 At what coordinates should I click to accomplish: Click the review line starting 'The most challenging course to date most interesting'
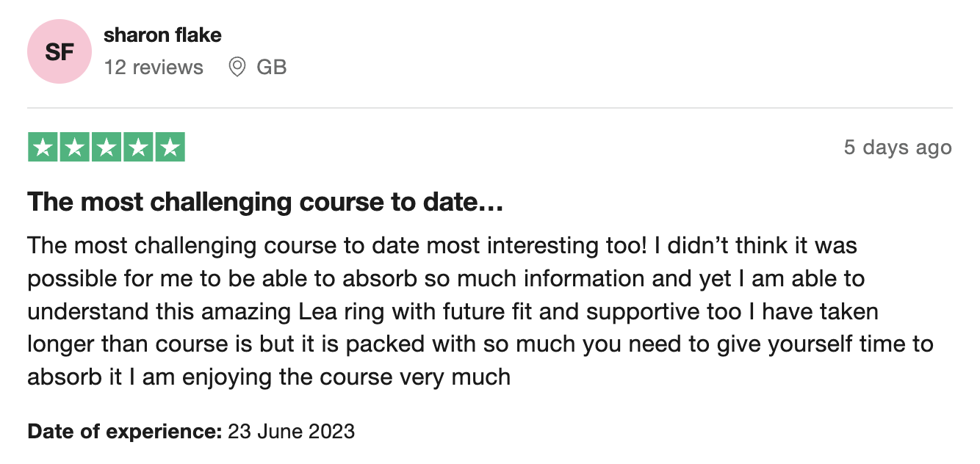pos(442,245)
